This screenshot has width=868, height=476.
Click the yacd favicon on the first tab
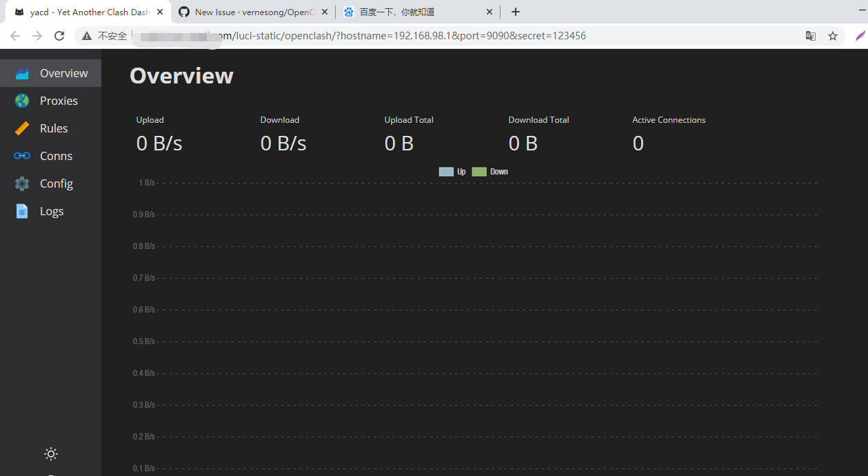[21, 11]
